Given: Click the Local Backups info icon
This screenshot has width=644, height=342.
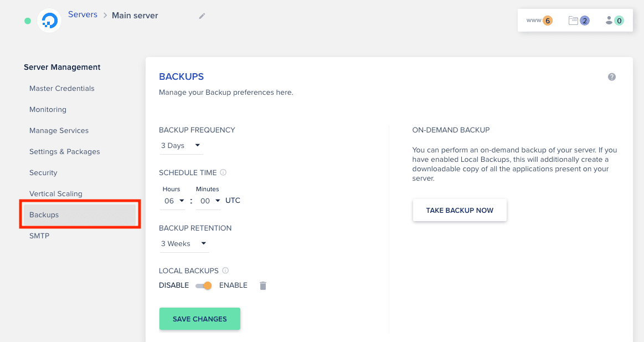Looking at the screenshot, I should [x=225, y=270].
